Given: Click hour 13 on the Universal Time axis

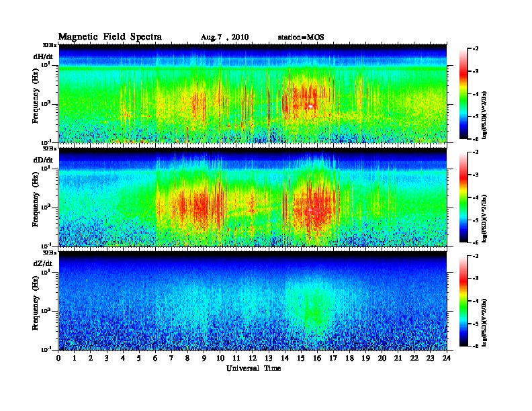Looking at the screenshot, I should click(269, 359).
